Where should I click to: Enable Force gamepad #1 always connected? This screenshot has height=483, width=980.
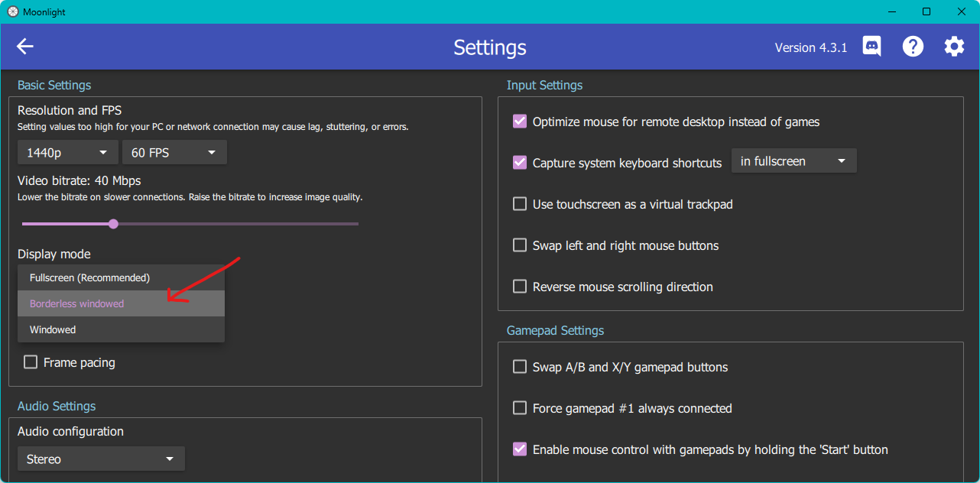520,408
